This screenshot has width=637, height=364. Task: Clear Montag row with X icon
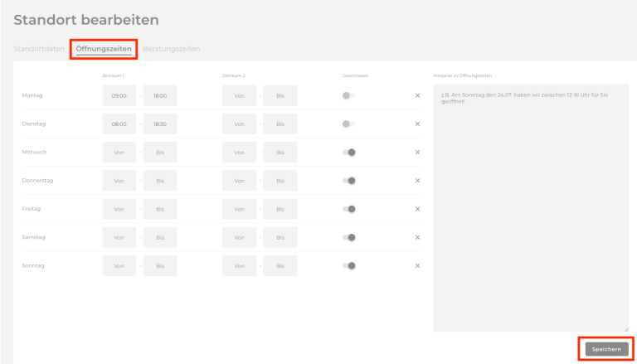(x=417, y=95)
